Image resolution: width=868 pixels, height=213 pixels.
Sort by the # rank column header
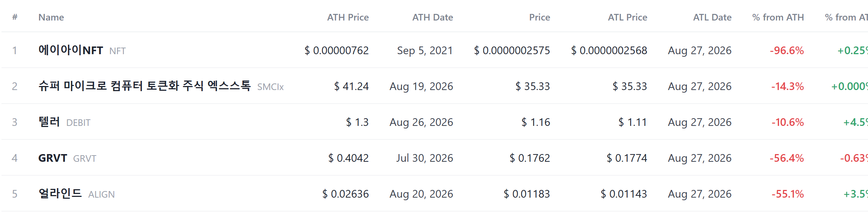click(15, 17)
